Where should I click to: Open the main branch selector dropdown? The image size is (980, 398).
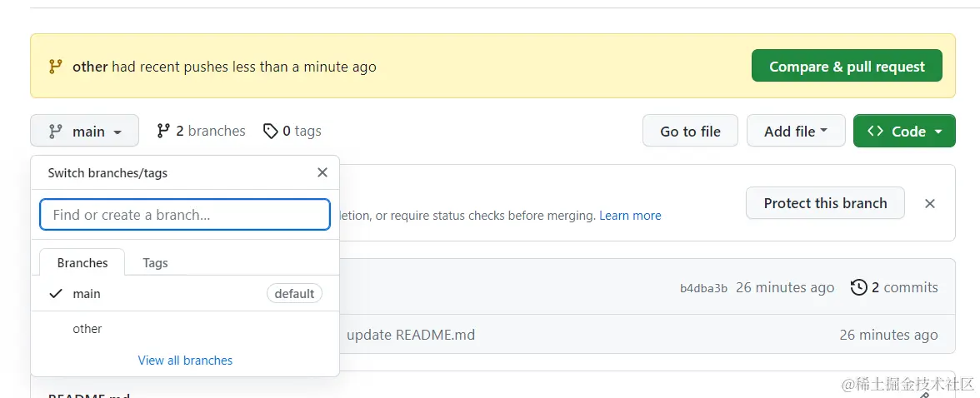click(84, 131)
